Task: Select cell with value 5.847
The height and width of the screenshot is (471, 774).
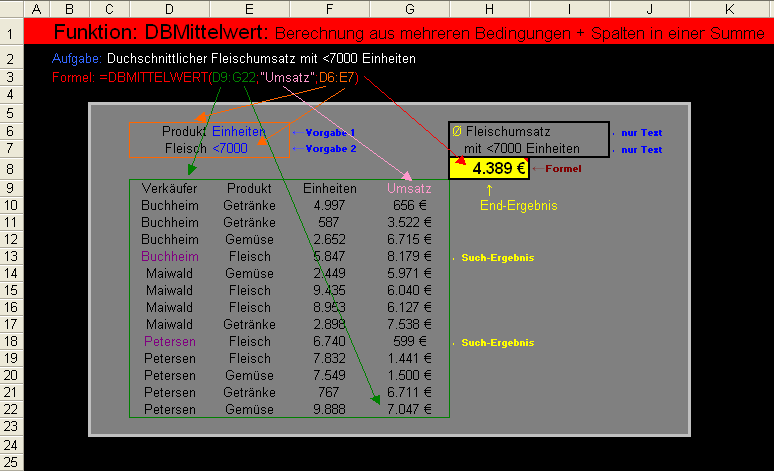Action: click(329, 257)
